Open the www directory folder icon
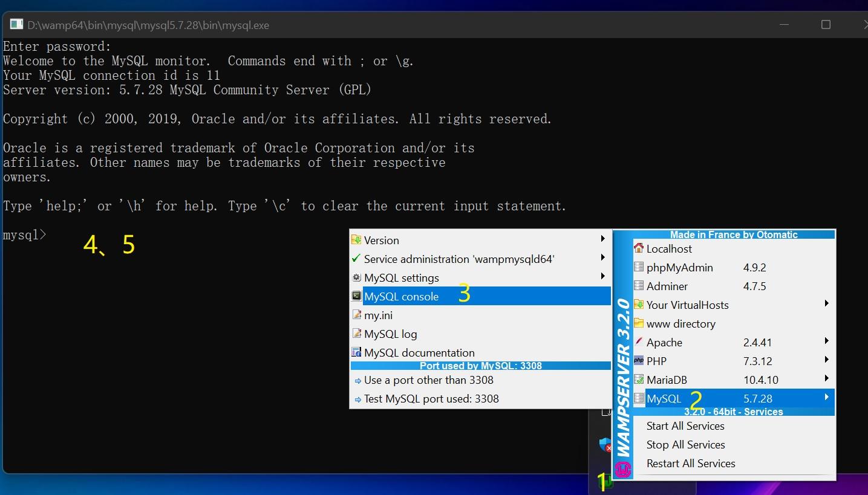 click(639, 323)
